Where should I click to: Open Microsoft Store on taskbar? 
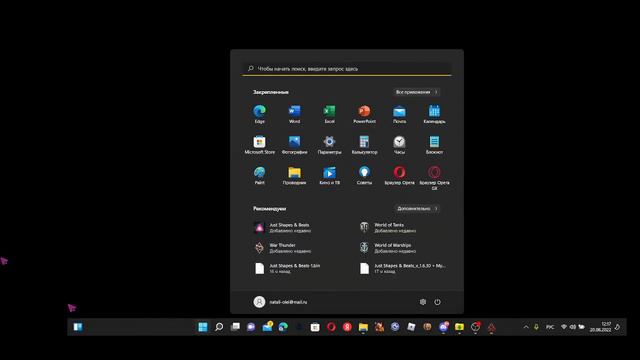(315, 327)
